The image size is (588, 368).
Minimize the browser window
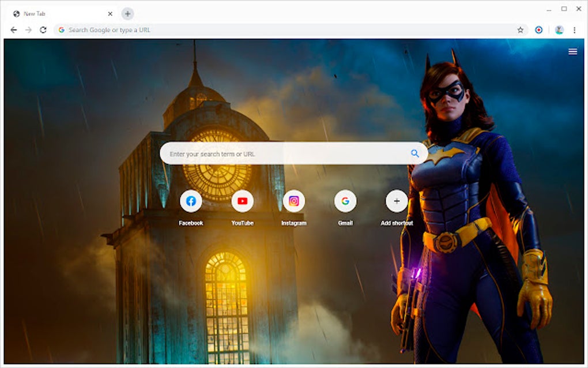point(549,9)
